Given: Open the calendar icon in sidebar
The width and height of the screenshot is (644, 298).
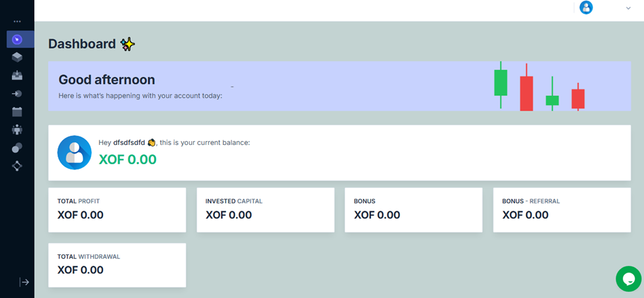Looking at the screenshot, I should tap(17, 111).
